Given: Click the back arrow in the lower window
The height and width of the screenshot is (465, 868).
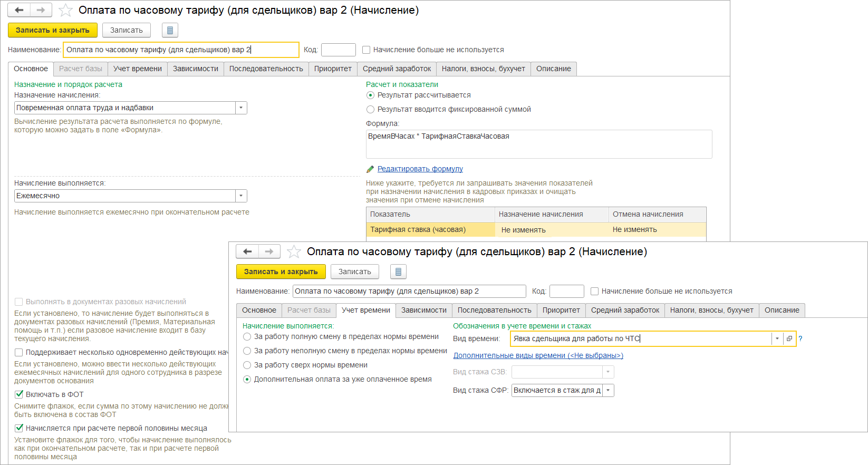Looking at the screenshot, I should [x=247, y=251].
